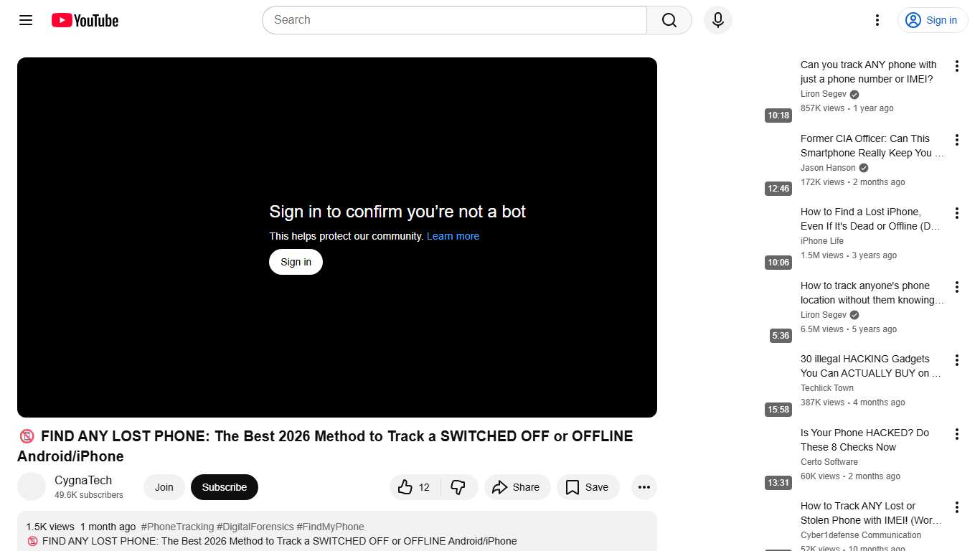Viewport: 980px width, 551px height.
Task: Open the YouTube search by voice microphone
Action: (x=717, y=20)
